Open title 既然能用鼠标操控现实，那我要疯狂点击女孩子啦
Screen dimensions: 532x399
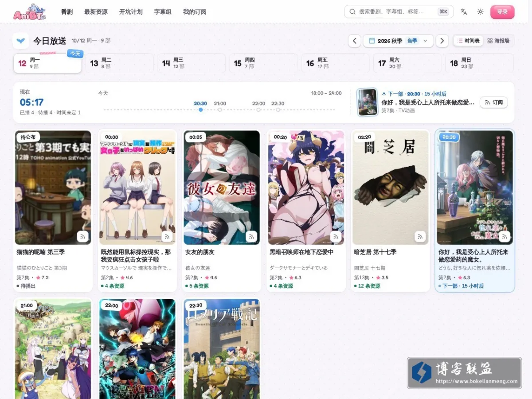pyautogui.click(x=136, y=256)
